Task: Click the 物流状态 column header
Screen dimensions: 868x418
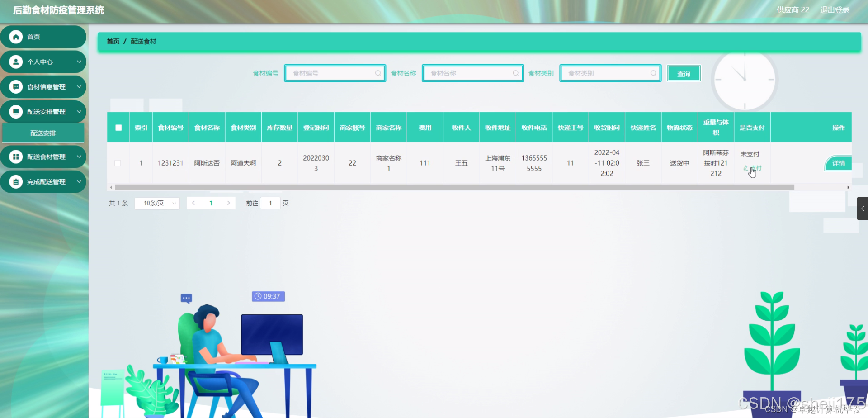Action: (x=679, y=128)
